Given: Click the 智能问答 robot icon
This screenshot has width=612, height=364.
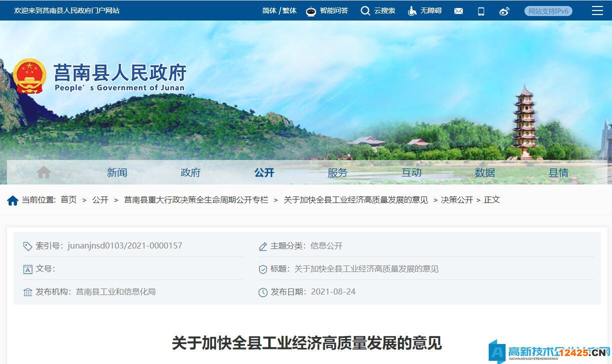Looking at the screenshot, I should coord(311,11).
